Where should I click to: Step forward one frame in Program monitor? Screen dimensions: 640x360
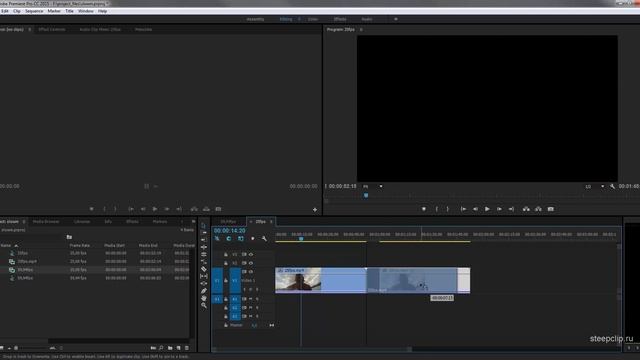pyautogui.click(x=499, y=209)
